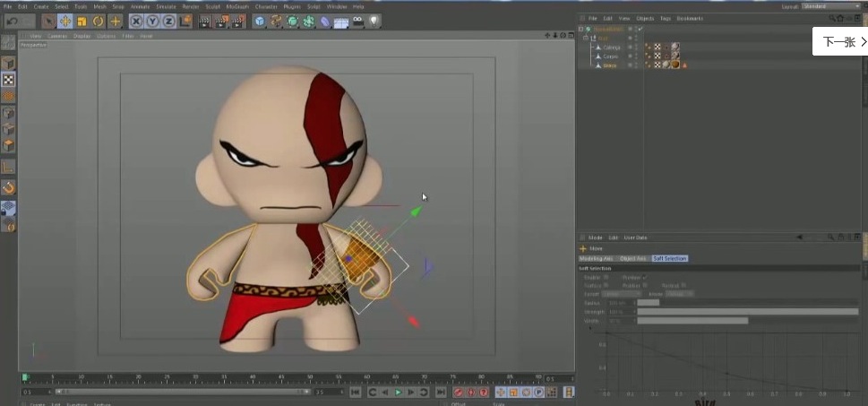Click the Undo arrow icon

(x=12, y=22)
